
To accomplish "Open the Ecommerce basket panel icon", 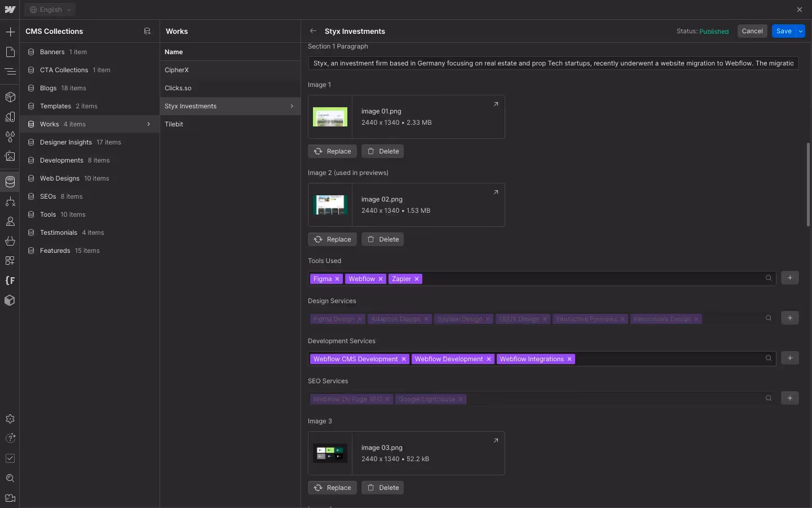I will click(10, 241).
